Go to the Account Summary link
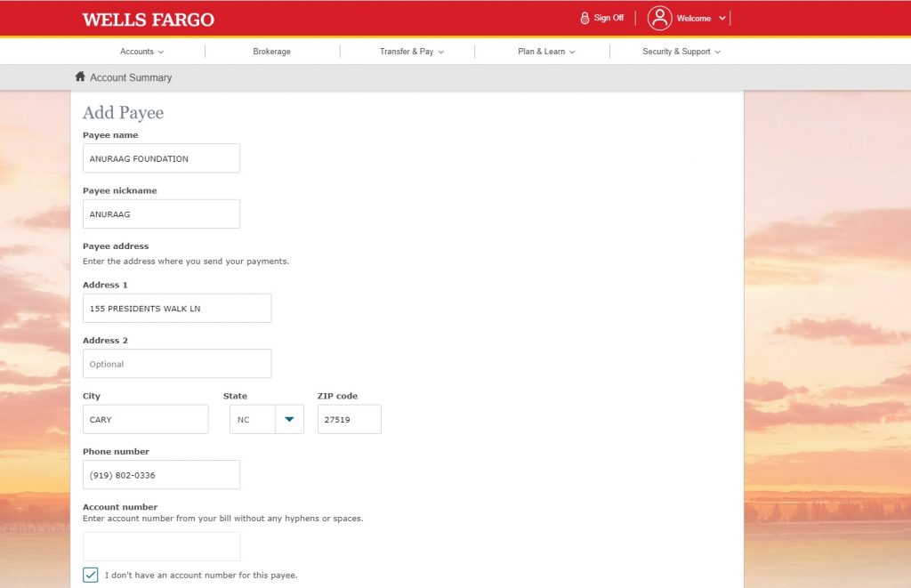 131,77
